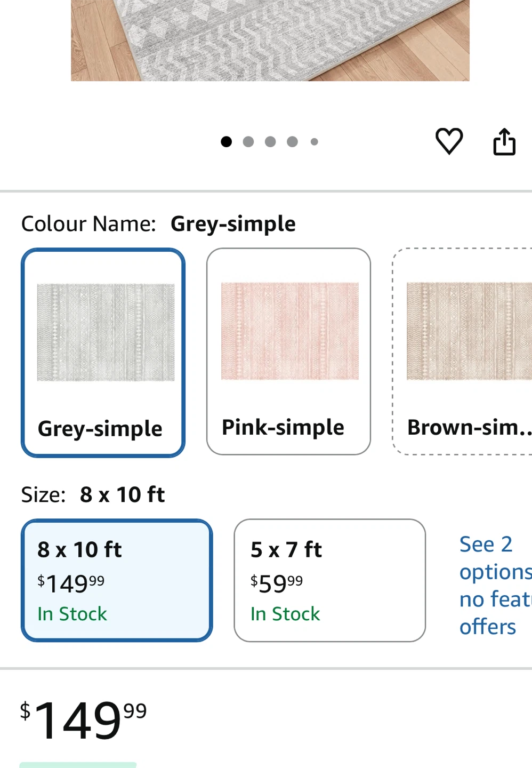
Task: Tap the $149.99 main price
Action: click(x=83, y=721)
